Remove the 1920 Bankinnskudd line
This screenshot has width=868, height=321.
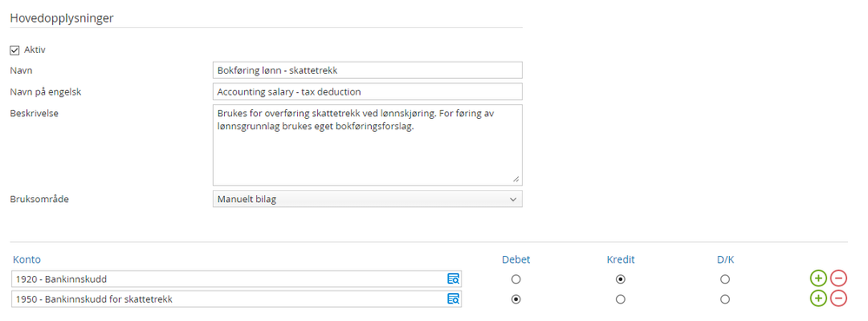pyautogui.click(x=838, y=278)
